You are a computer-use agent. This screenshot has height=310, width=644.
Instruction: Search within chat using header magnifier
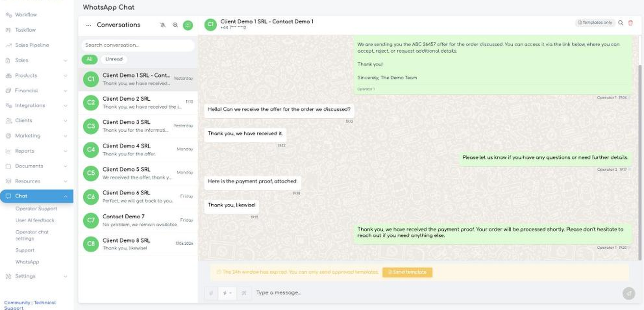point(620,23)
